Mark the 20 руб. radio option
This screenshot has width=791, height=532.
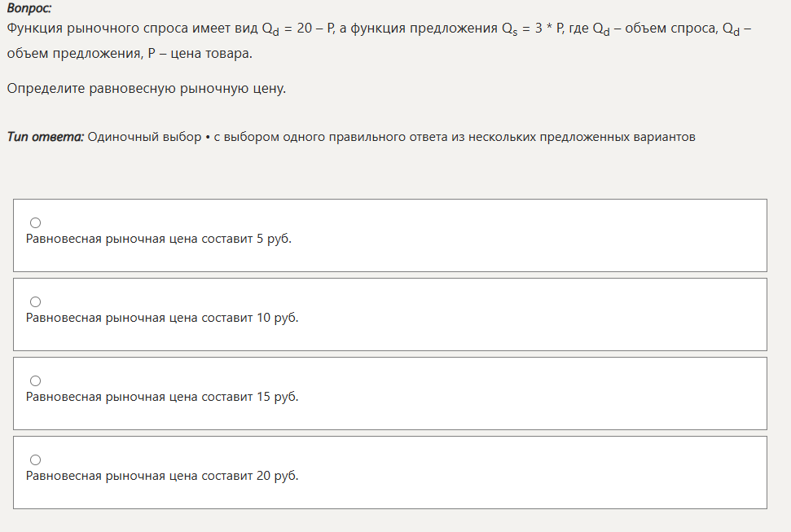(x=36, y=459)
